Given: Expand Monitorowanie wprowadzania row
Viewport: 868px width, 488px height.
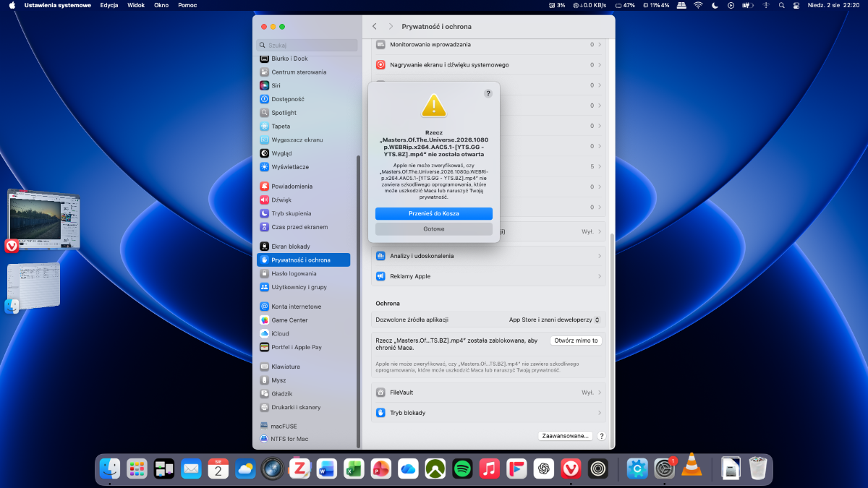Looking at the screenshot, I should click(489, 45).
